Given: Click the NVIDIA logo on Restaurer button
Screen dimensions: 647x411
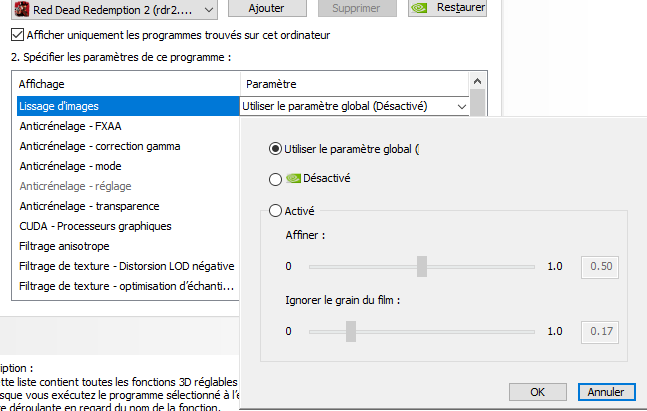Looking at the screenshot, I should [x=419, y=8].
